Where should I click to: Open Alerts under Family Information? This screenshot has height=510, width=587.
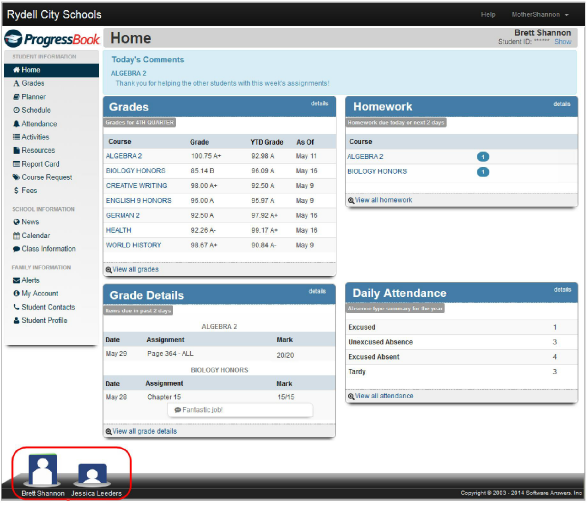pyautogui.click(x=26, y=280)
